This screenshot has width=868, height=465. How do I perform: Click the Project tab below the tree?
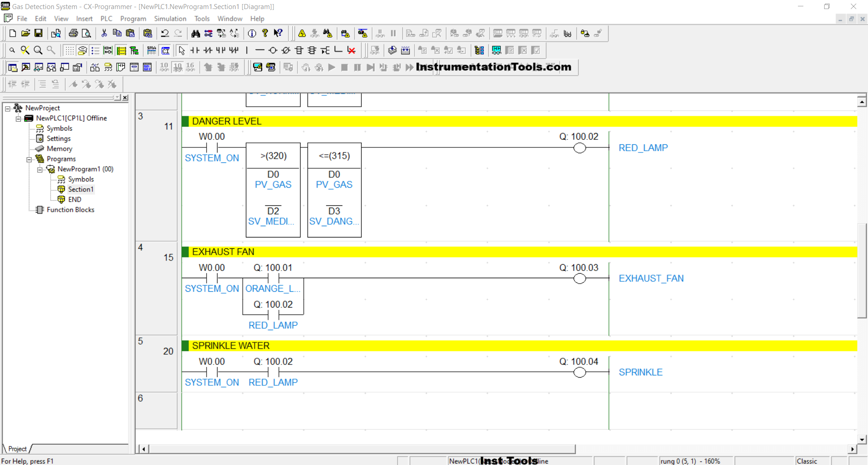(17, 449)
